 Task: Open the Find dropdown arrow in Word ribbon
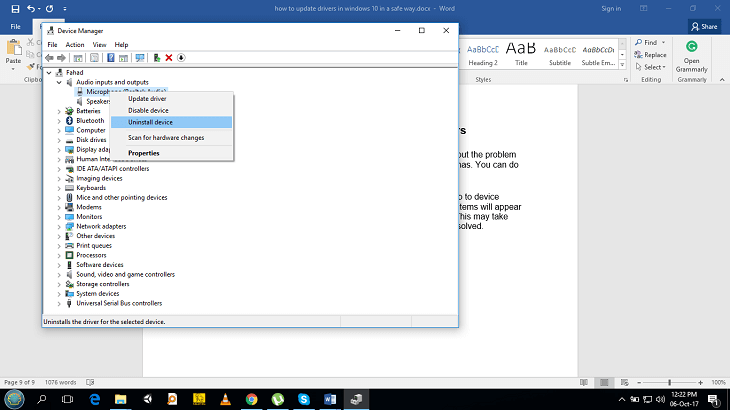(x=663, y=42)
